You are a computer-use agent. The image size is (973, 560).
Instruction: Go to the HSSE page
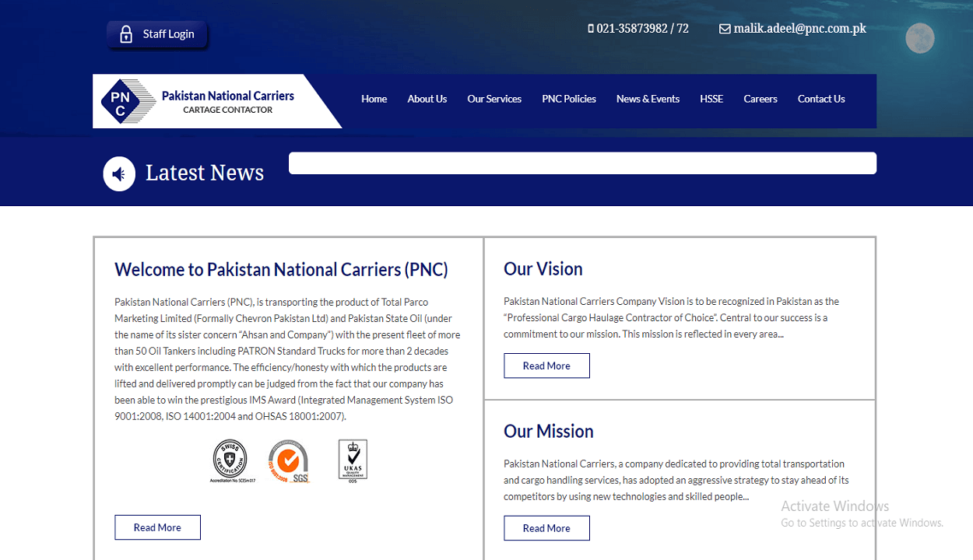(x=711, y=99)
